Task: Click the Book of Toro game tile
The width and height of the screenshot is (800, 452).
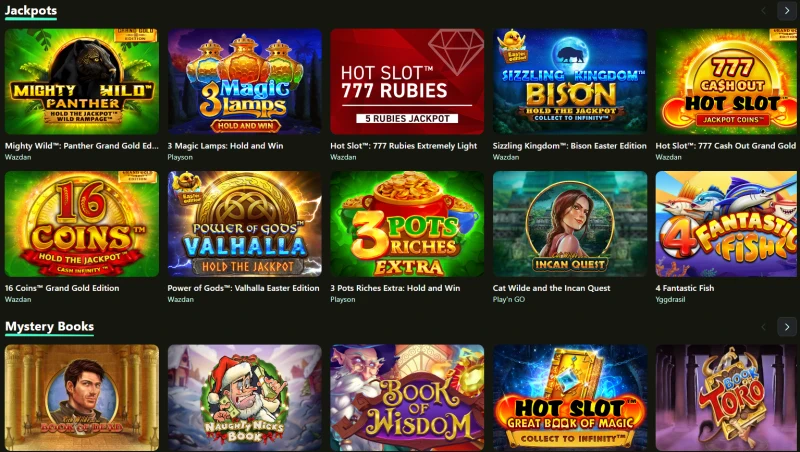Action: 728,398
